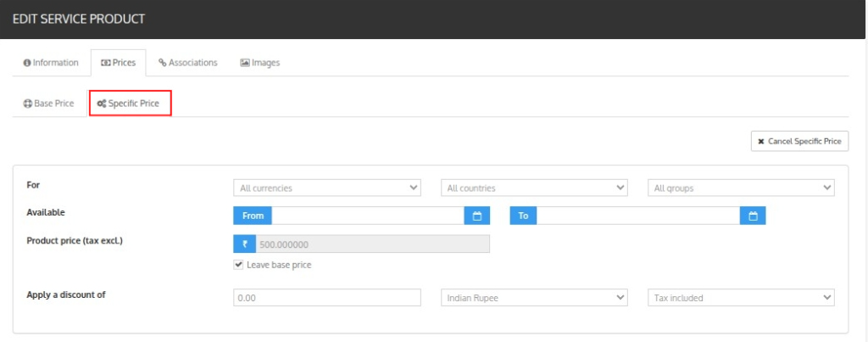
Task: Click the discount amount 0.00 field
Action: [x=327, y=298]
